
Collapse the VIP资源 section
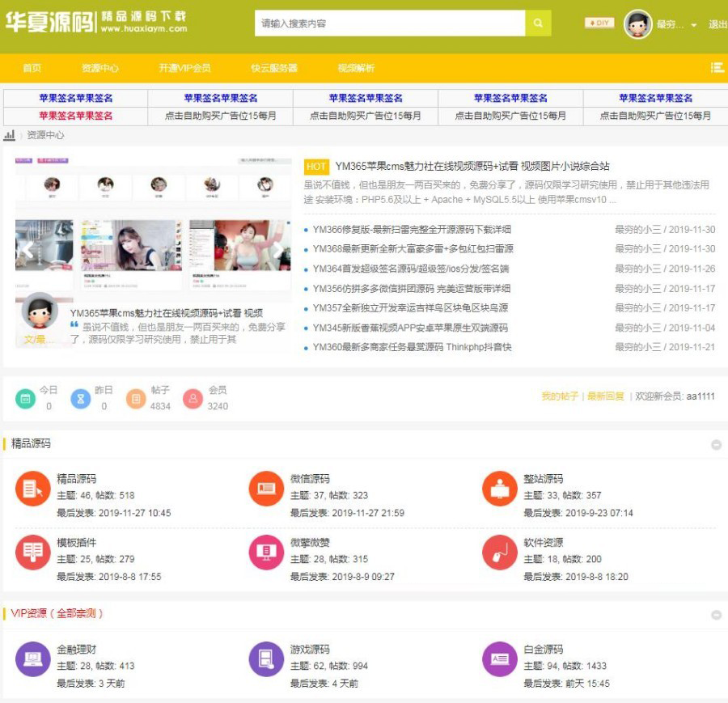click(x=716, y=615)
